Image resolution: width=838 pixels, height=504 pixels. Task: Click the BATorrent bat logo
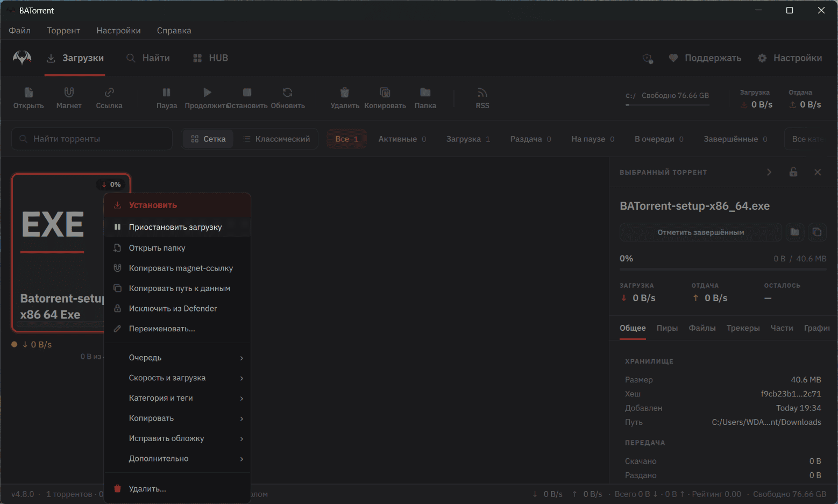tap(22, 58)
